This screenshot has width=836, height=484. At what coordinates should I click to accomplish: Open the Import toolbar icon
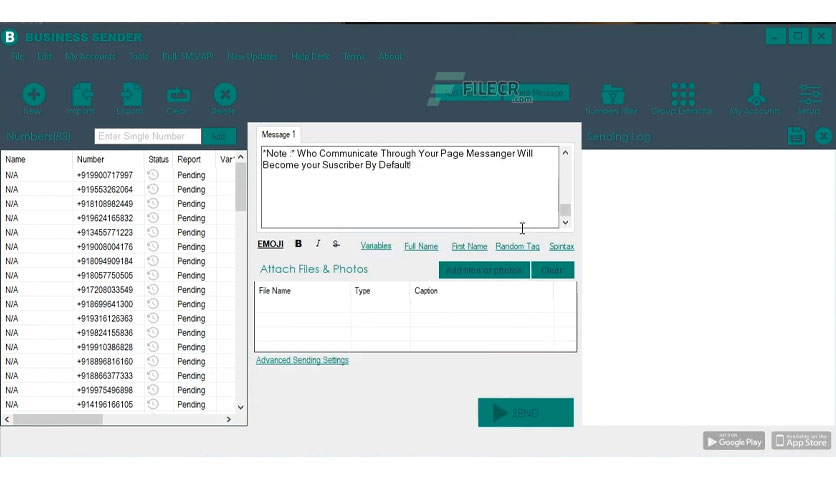tap(82, 95)
